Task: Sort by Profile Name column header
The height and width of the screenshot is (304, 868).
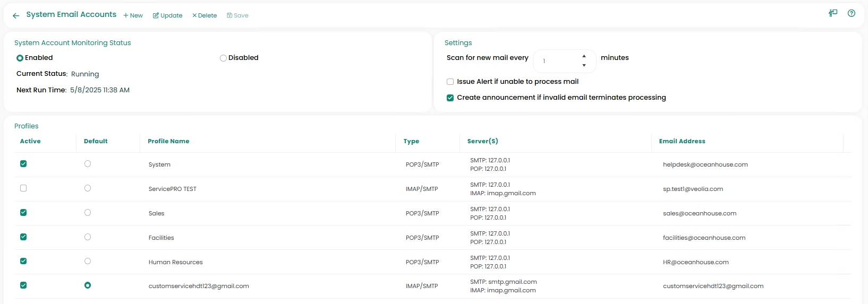Action: click(168, 141)
